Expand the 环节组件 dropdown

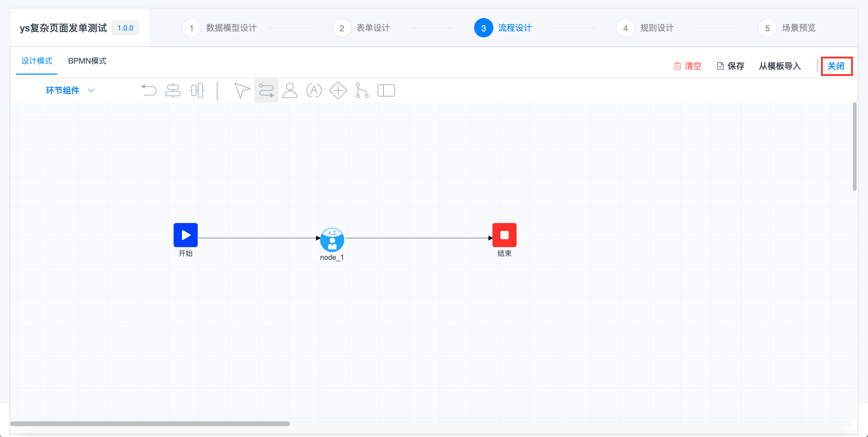tap(70, 90)
